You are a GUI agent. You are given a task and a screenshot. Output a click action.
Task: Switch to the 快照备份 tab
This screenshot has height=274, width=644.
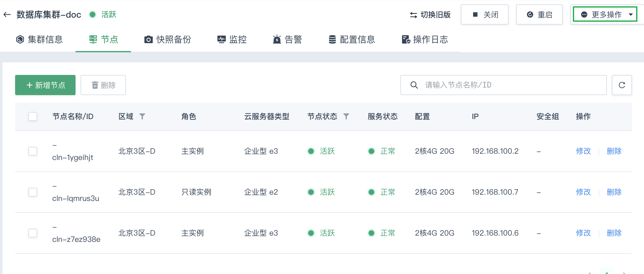tap(168, 40)
